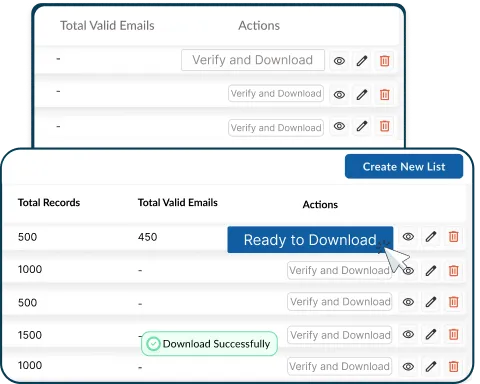480x384 pixels.
Task: Click the bold Actions header in front panel
Action: tap(320, 204)
